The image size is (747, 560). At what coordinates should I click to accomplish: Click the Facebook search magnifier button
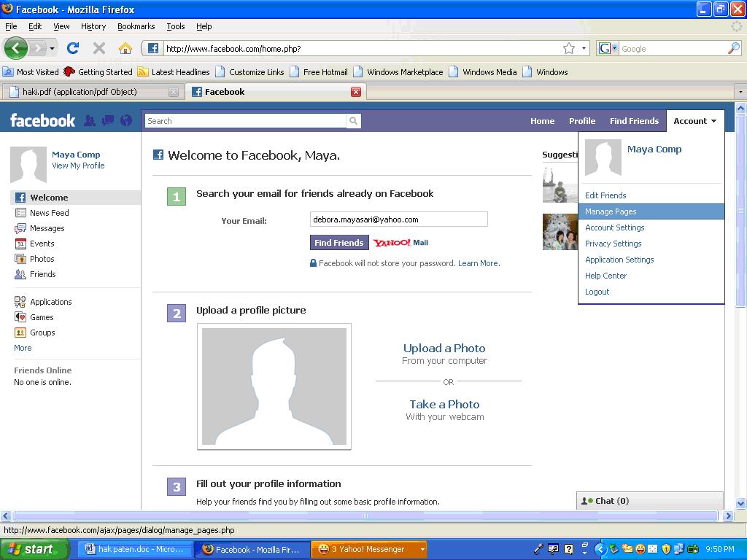click(x=354, y=121)
